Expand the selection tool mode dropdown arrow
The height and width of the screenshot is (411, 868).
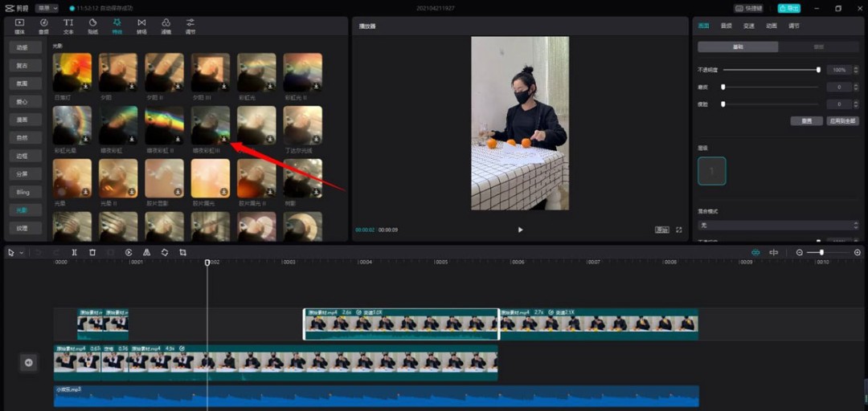(22, 253)
